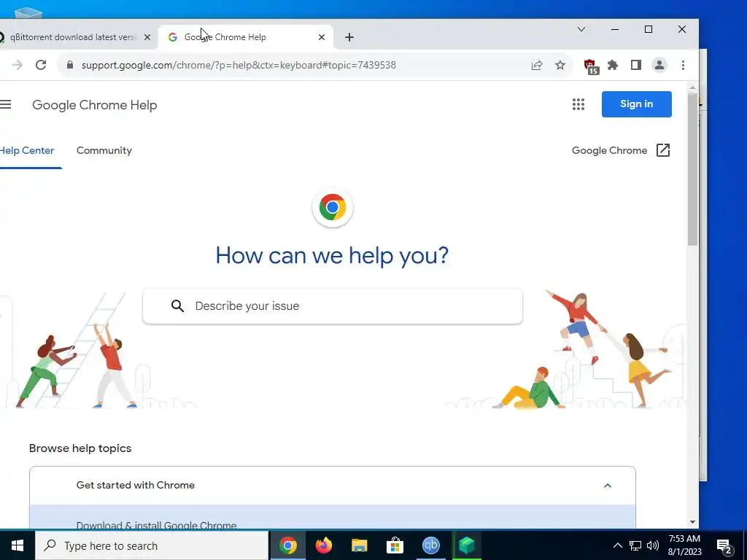Open the red shield extension with the 15 badge
Screen dimensions: 747x560
[x=591, y=66]
